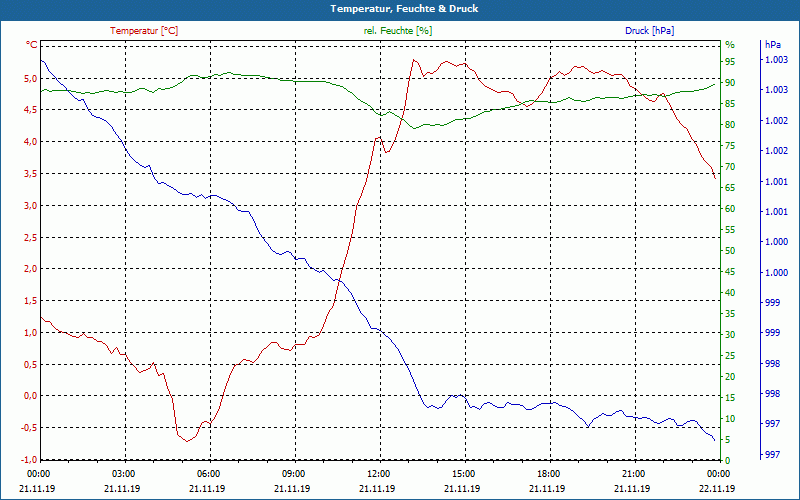Click the '-1,0' temperature axis tick

click(30, 459)
